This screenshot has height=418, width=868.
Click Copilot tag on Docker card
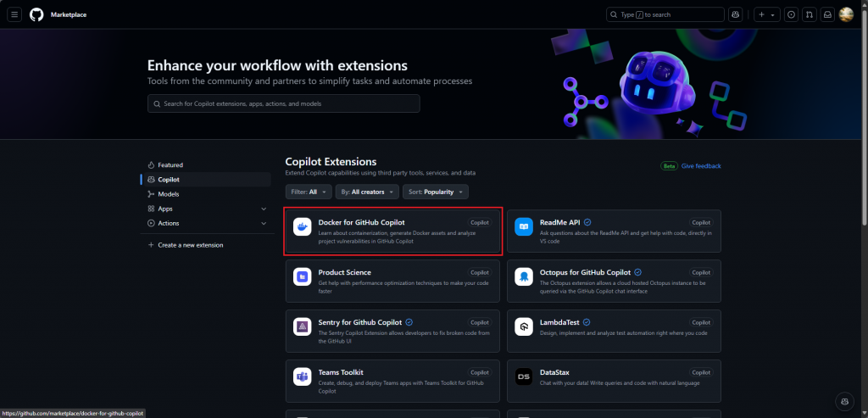click(480, 222)
